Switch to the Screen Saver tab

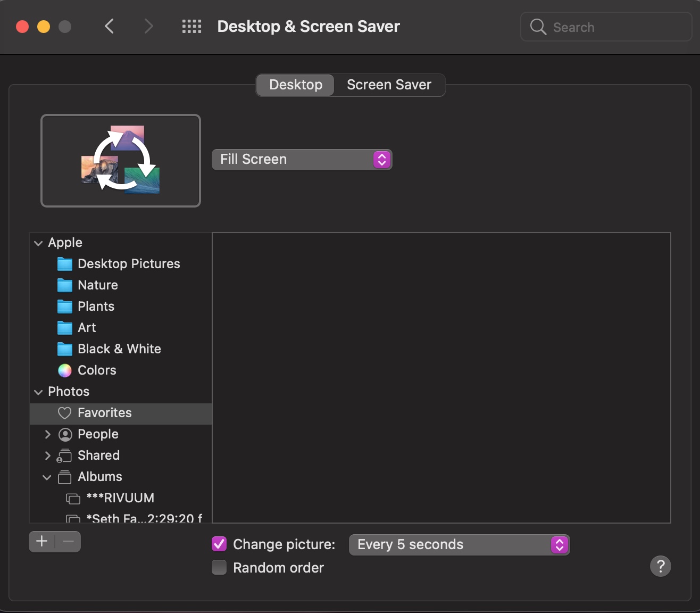pyautogui.click(x=389, y=85)
